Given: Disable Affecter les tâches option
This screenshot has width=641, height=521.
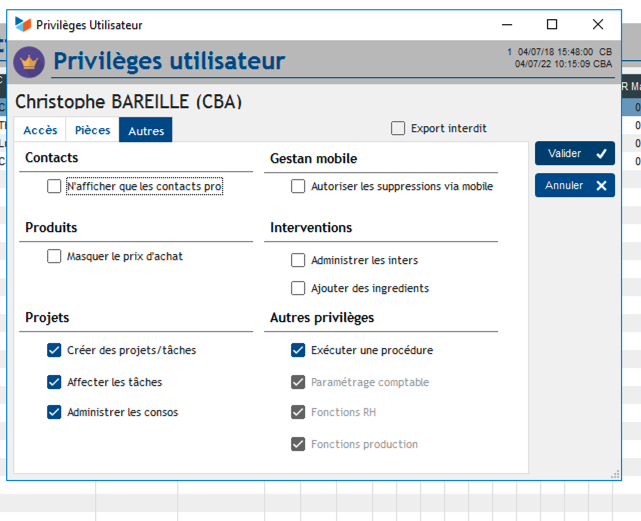Looking at the screenshot, I should click(54, 382).
